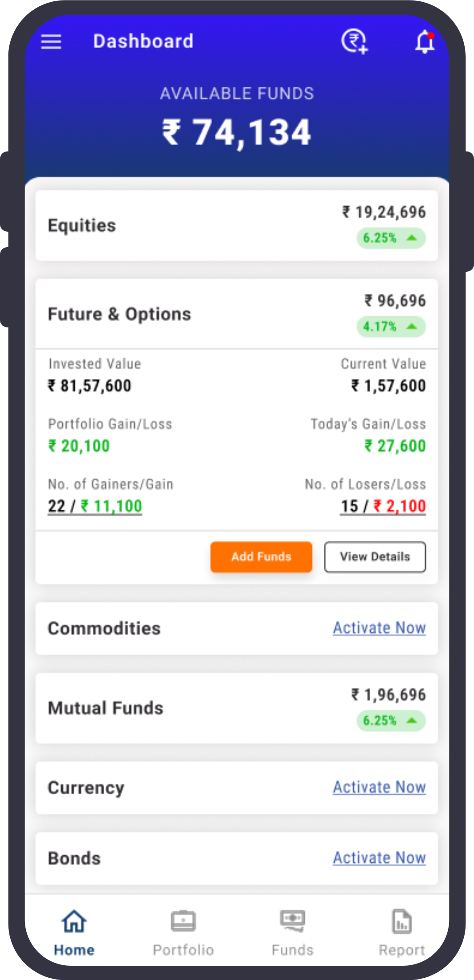Tap the Report document icon
The width and height of the screenshot is (474, 980).
[x=402, y=921]
